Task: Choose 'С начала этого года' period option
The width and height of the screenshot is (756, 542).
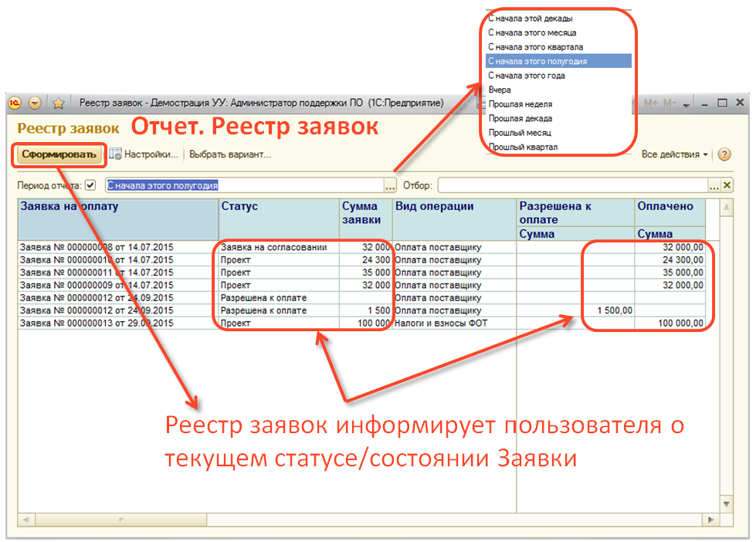Action: click(527, 76)
